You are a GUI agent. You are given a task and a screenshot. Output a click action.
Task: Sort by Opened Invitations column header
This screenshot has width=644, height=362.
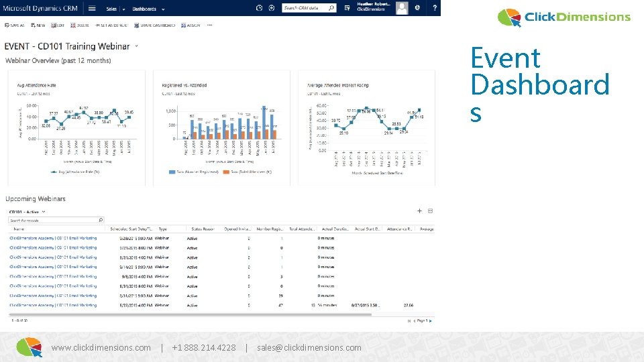coord(237,229)
